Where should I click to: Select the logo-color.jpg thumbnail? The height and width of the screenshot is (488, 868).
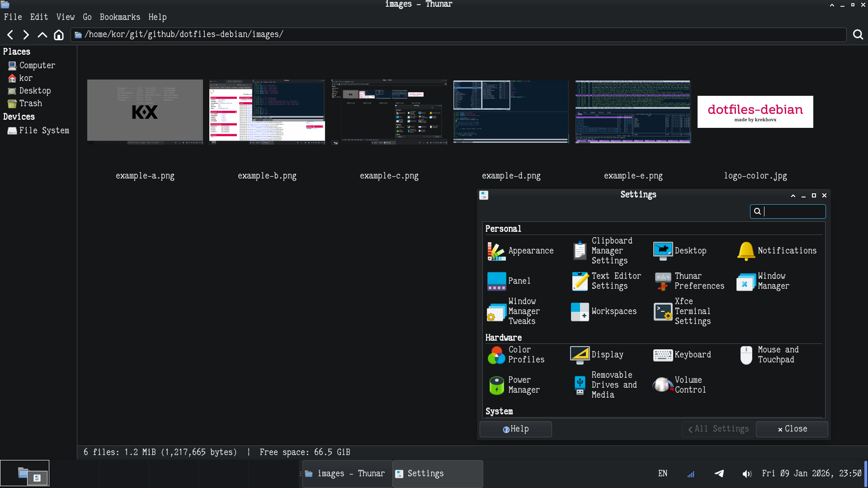click(x=755, y=112)
